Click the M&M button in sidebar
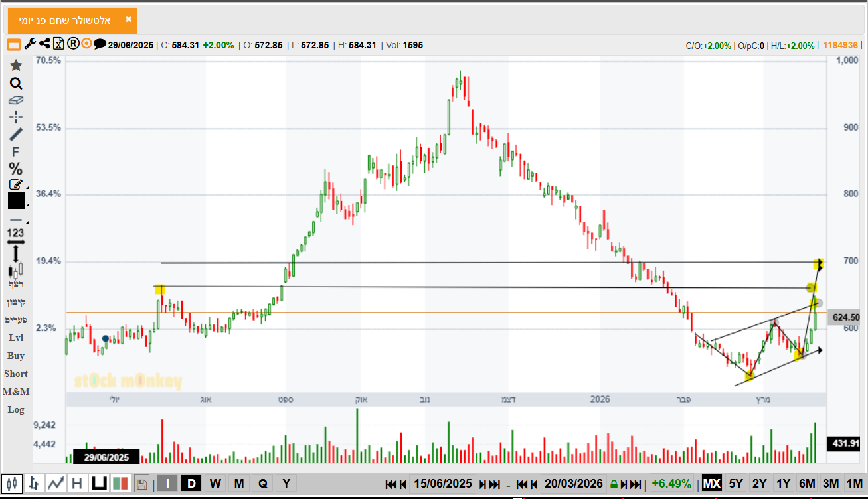 pos(16,392)
